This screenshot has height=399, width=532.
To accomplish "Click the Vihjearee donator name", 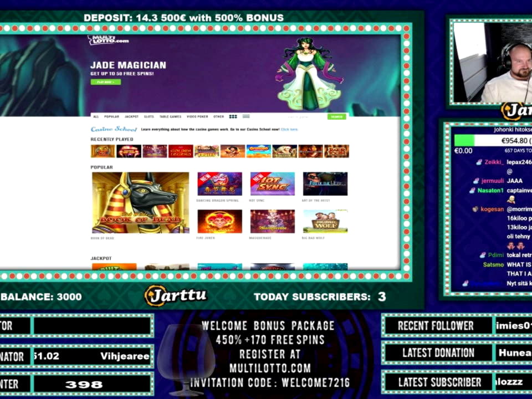I will point(125,356).
